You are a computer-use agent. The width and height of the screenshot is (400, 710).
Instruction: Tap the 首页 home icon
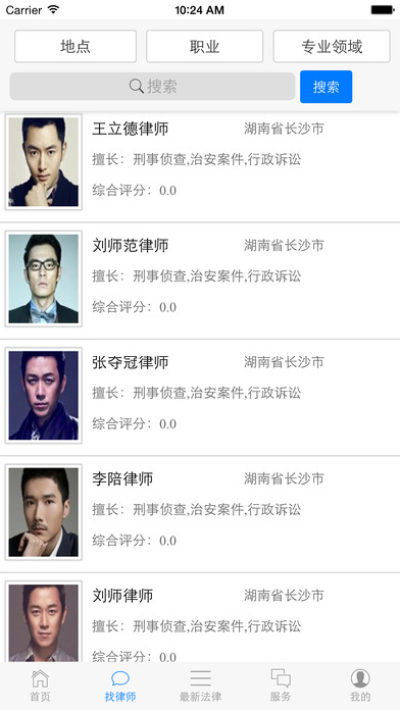click(40, 678)
